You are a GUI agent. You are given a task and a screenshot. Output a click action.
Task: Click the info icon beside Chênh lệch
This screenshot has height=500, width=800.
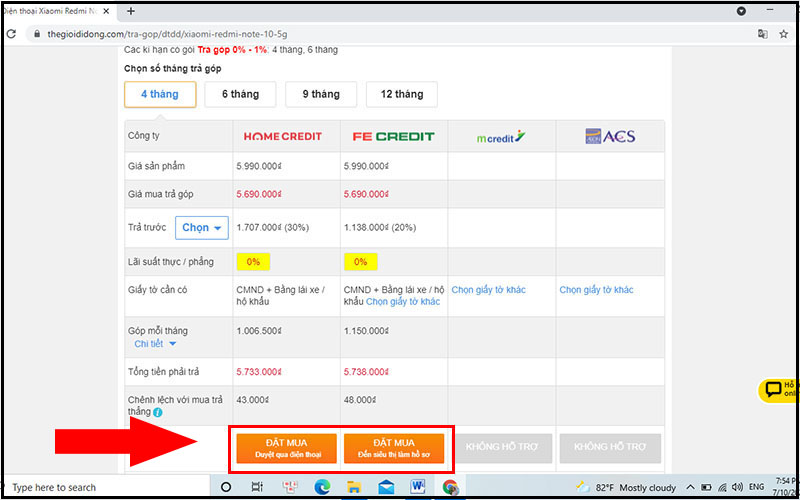pos(158,411)
